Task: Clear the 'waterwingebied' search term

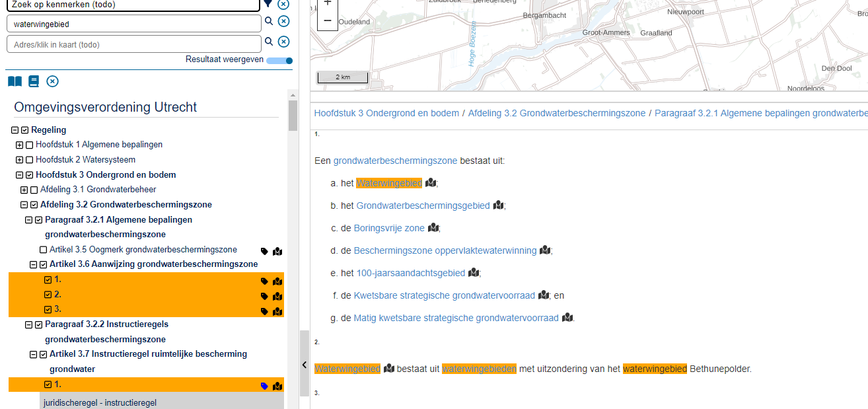Action: click(283, 21)
